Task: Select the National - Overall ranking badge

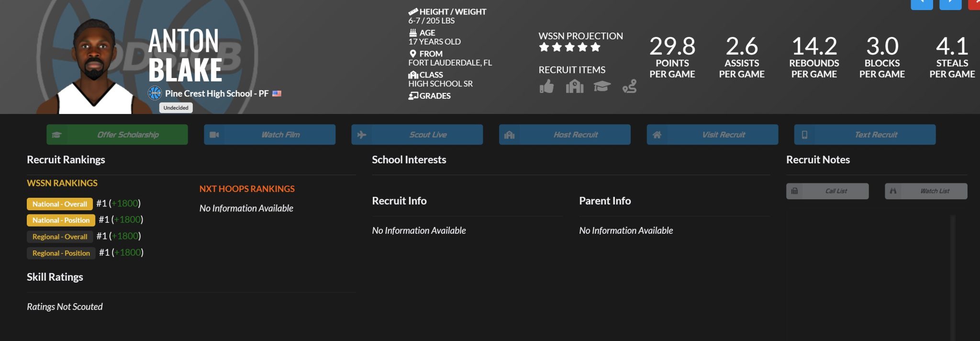Action: (x=60, y=204)
